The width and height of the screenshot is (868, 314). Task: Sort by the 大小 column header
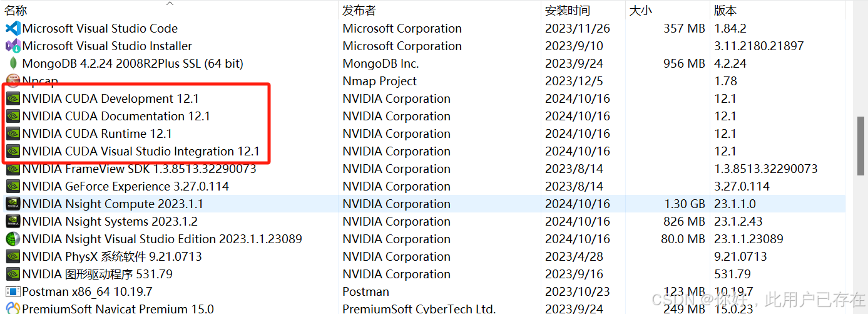point(640,11)
